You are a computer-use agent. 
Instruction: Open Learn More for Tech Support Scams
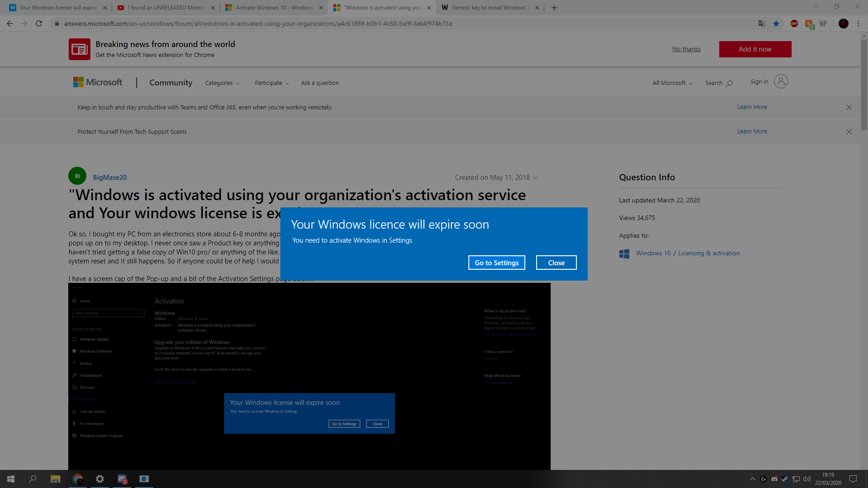tap(752, 131)
